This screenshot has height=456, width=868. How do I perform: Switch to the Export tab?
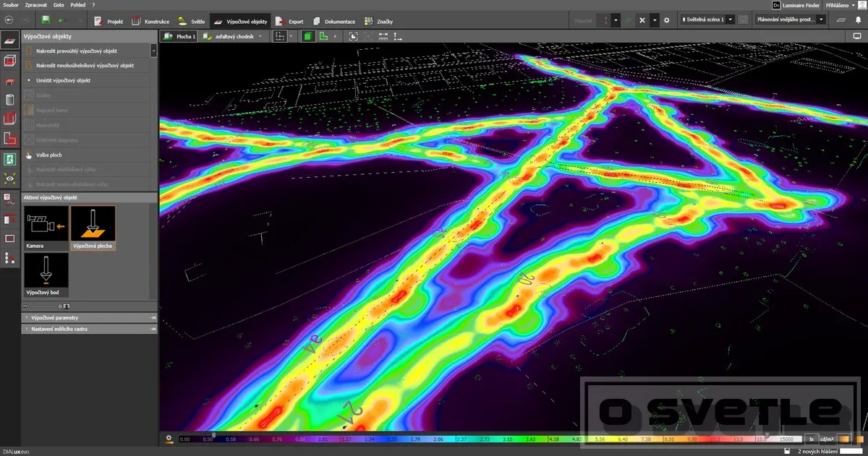point(289,21)
